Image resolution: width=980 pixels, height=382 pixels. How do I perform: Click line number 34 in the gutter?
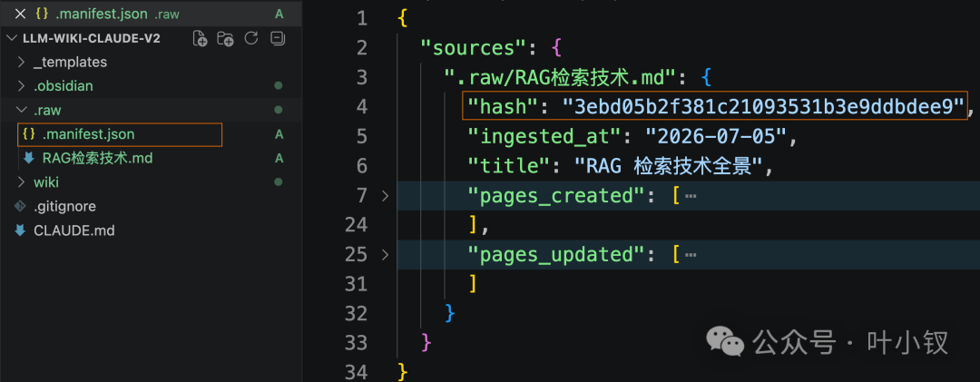point(357,372)
